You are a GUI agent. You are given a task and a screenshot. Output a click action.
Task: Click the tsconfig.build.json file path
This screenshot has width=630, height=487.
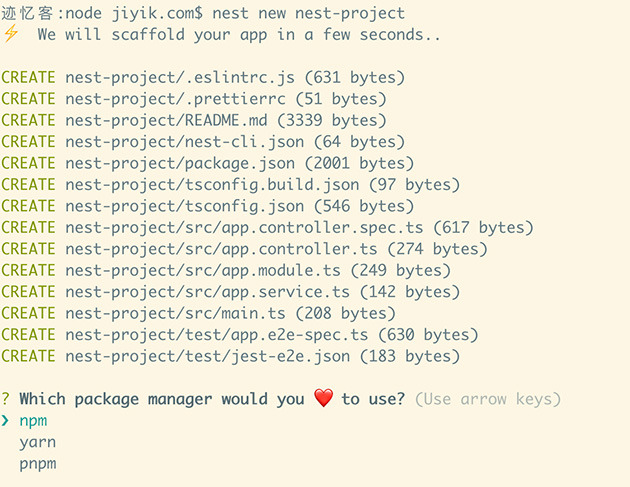click(x=213, y=184)
